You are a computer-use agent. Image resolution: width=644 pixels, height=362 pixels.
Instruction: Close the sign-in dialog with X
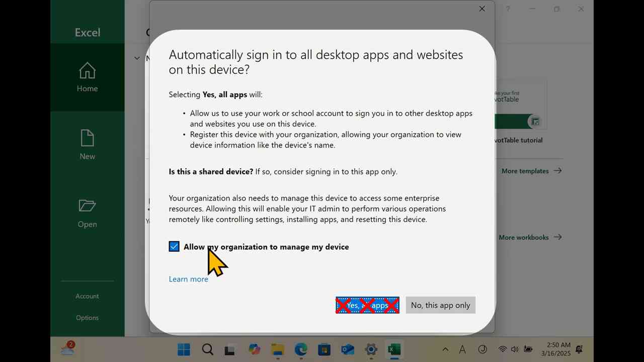[x=482, y=9]
